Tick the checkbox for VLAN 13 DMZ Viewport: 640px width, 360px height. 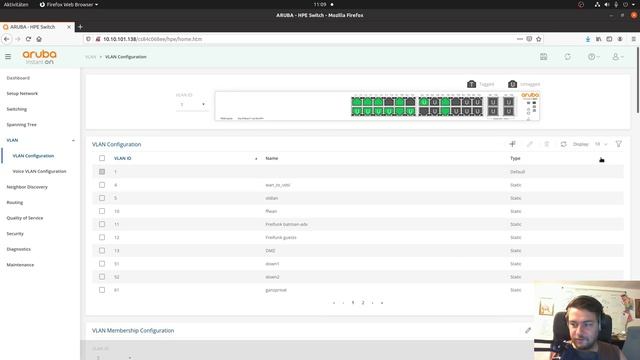coord(102,251)
